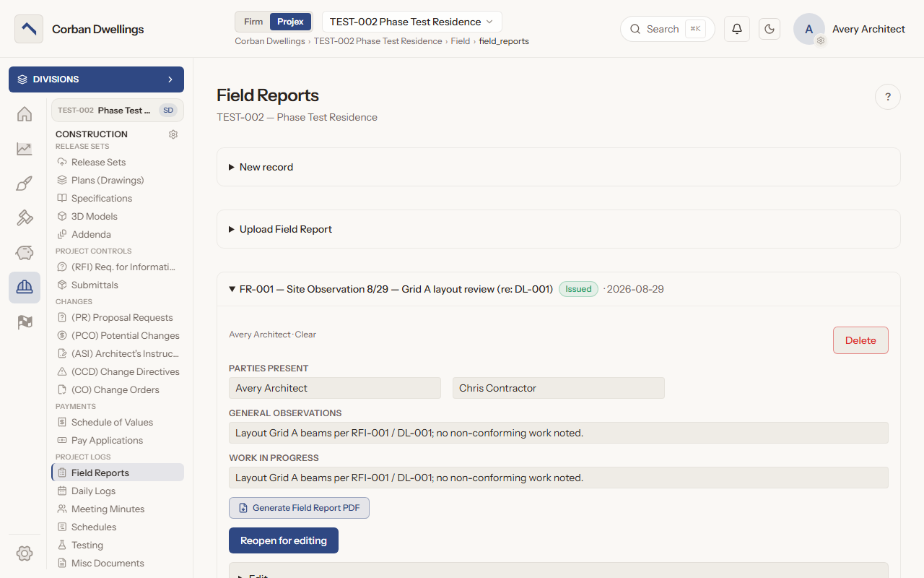The height and width of the screenshot is (578, 924).
Task: Expand the Upload Field Report section
Action: (x=559, y=229)
